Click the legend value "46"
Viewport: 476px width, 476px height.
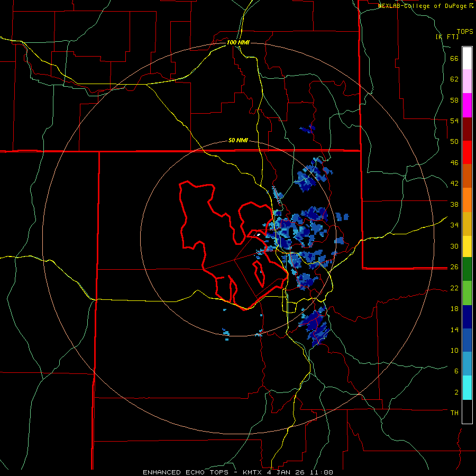[x=454, y=162]
